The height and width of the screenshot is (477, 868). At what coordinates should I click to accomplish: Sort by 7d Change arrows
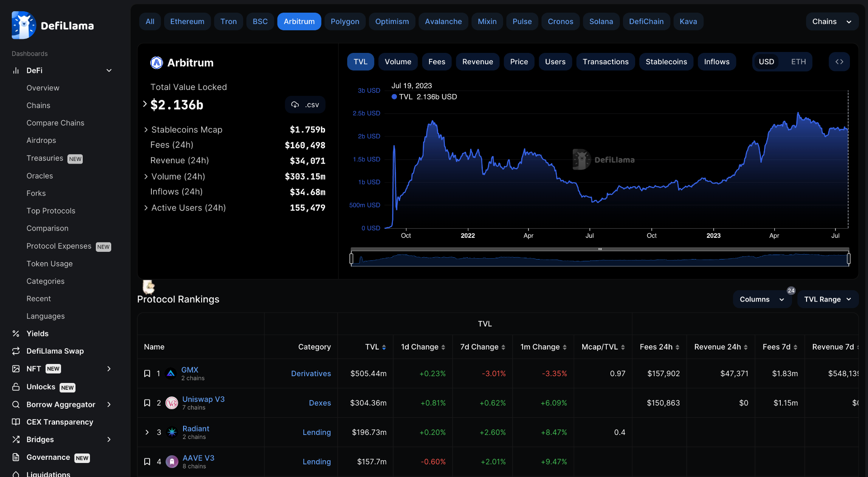(x=503, y=347)
